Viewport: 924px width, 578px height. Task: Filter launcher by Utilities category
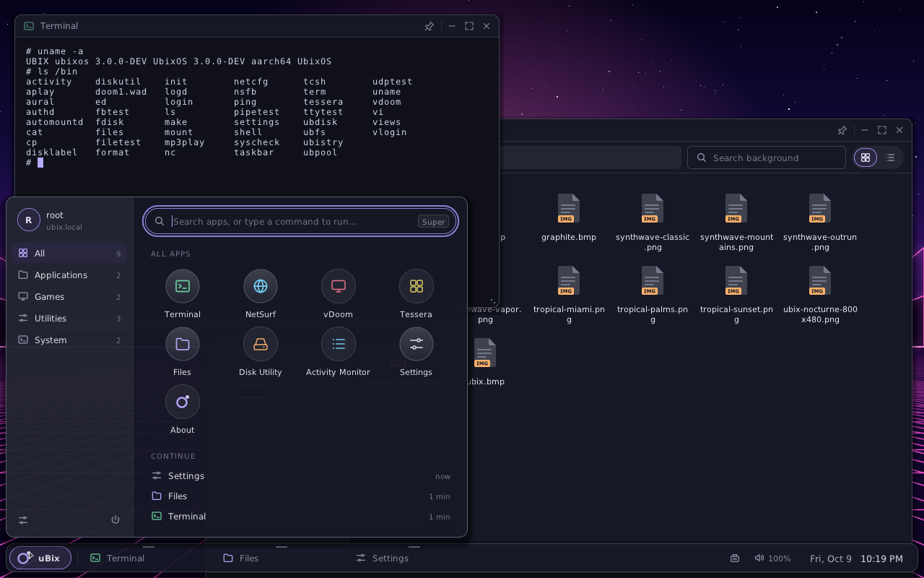[x=70, y=318]
